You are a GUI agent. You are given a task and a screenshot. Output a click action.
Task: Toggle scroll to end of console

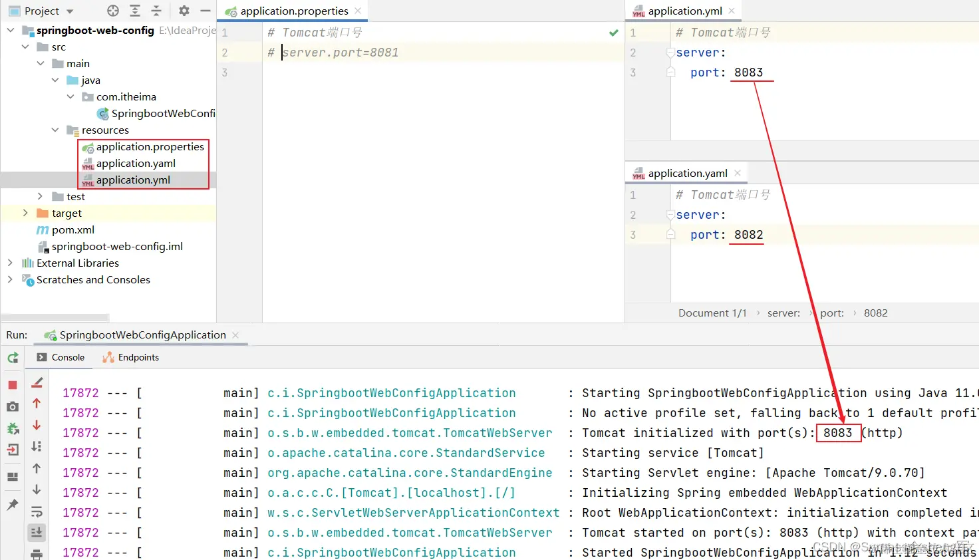tap(37, 532)
